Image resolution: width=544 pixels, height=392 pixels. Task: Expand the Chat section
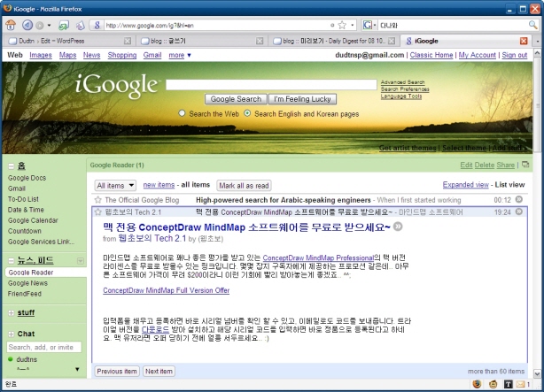(x=12, y=334)
